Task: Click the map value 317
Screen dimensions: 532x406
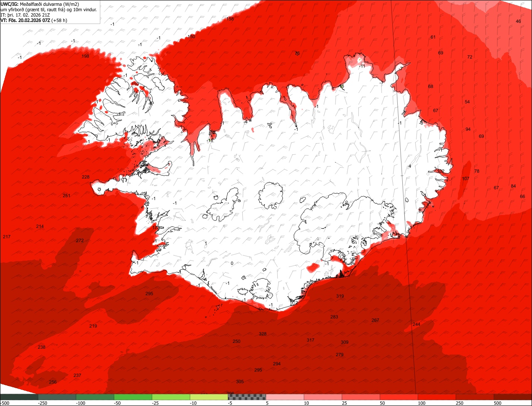Action: point(310,340)
